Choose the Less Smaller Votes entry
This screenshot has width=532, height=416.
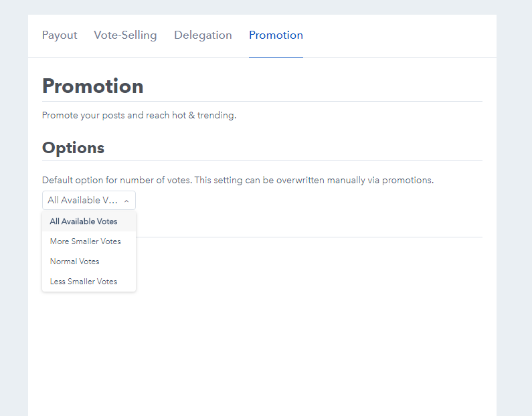tap(84, 282)
